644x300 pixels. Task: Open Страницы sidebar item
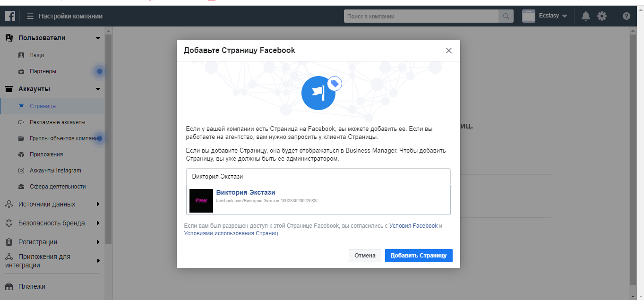52,106
